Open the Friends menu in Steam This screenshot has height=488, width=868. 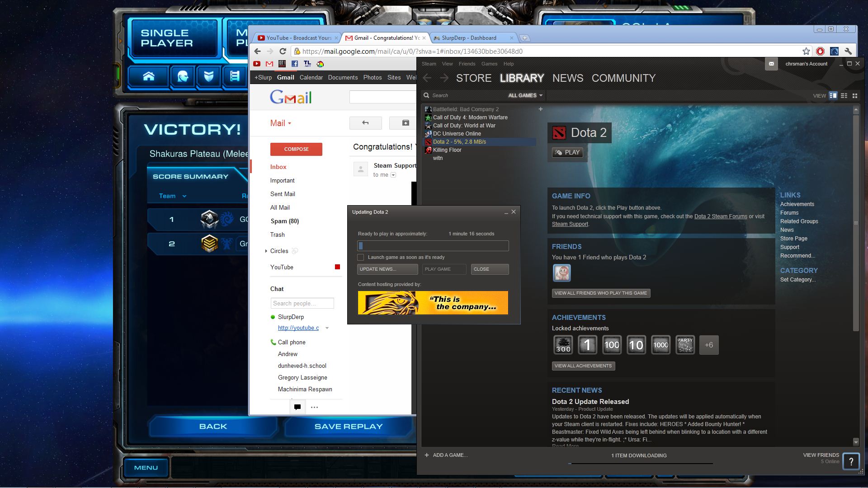click(467, 64)
